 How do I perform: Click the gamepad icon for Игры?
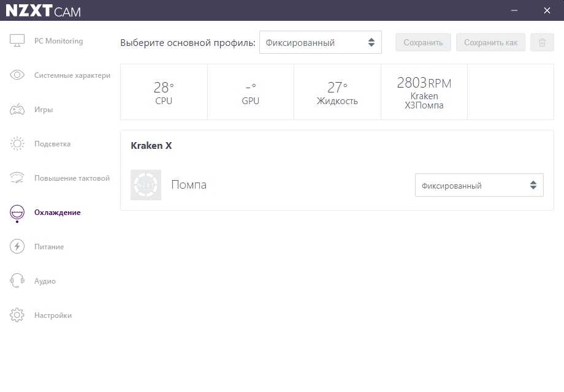point(17,110)
